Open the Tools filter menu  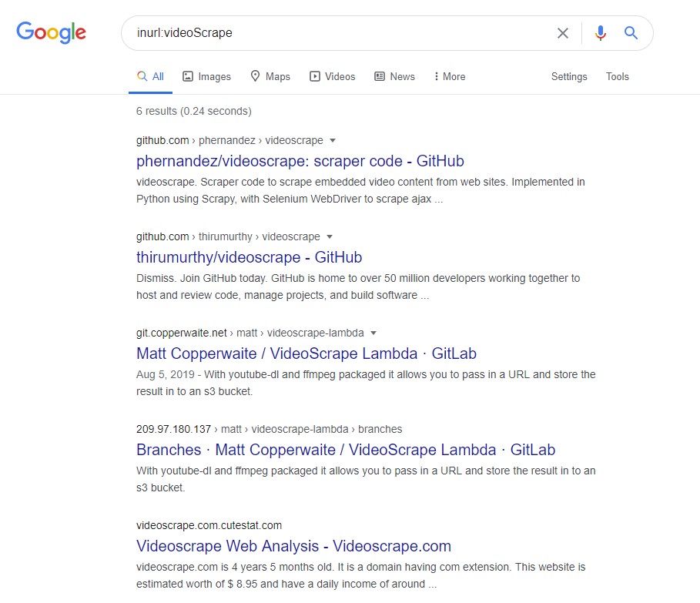[617, 77]
